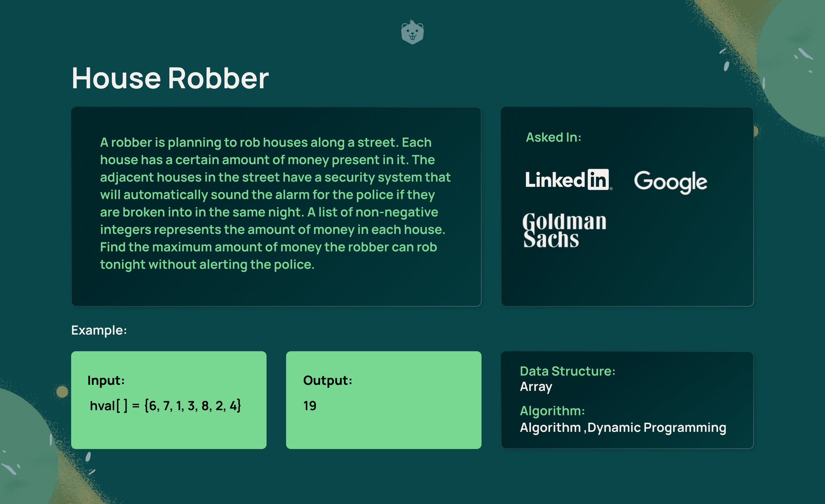
Task: Click the LinkedIn company logo
Action: coord(568,180)
